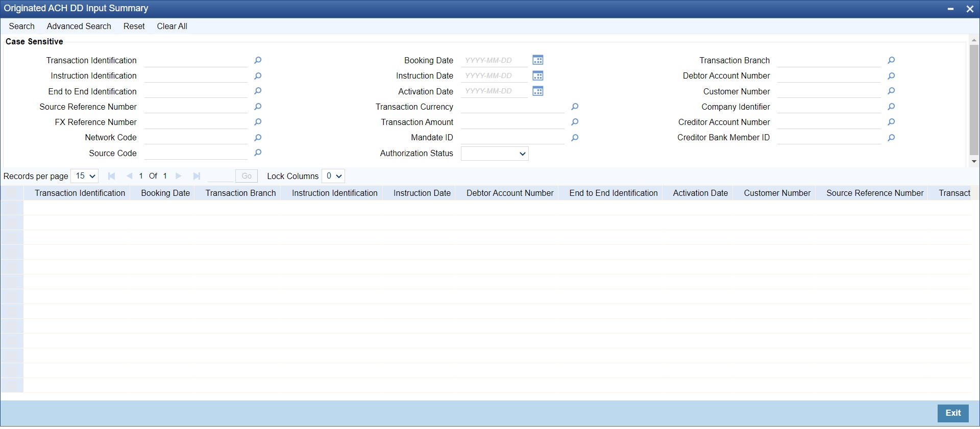Image resolution: width=980 pixels, height=429 pixels.
Task: Click the Exit button
Action: (x=953, y=413)
